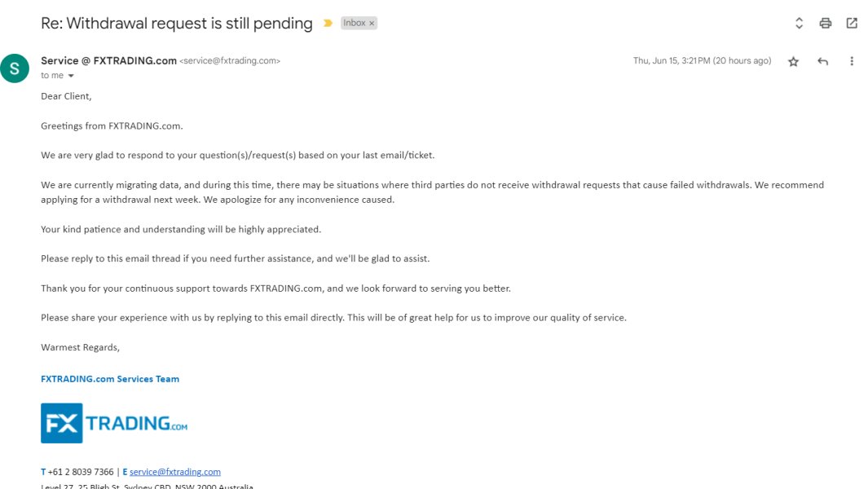Expand recipient details next to "to me"
Screen dimensions: 868x489
pyautogui.click(x=71, y=76)
